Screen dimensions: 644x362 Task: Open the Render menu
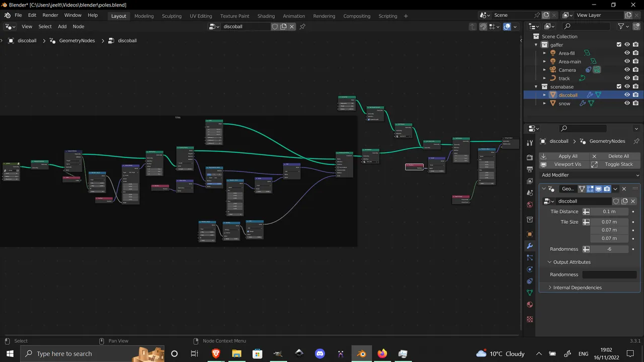(x=50, y=15)
